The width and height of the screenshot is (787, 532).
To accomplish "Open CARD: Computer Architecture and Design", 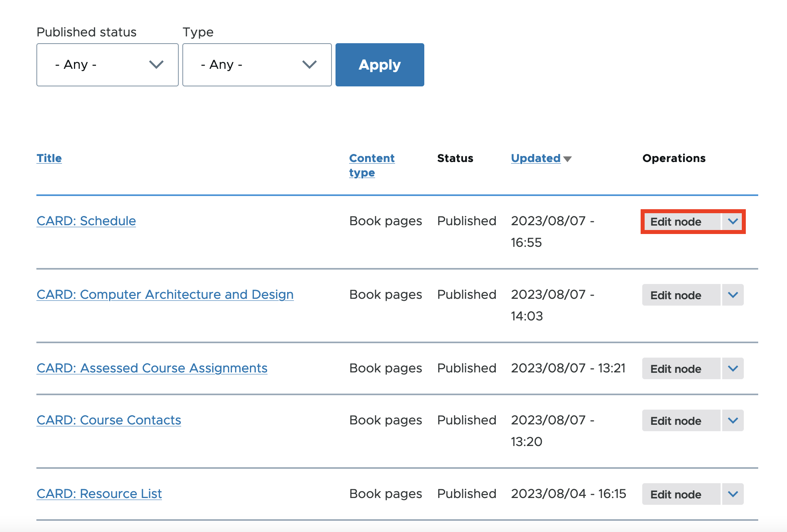I will click(x=165, y=294).
